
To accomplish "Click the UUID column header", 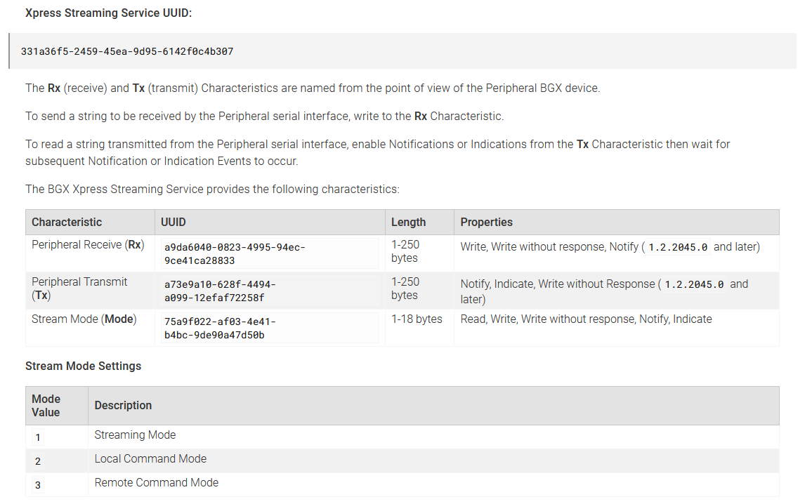I will coord(173,222).
